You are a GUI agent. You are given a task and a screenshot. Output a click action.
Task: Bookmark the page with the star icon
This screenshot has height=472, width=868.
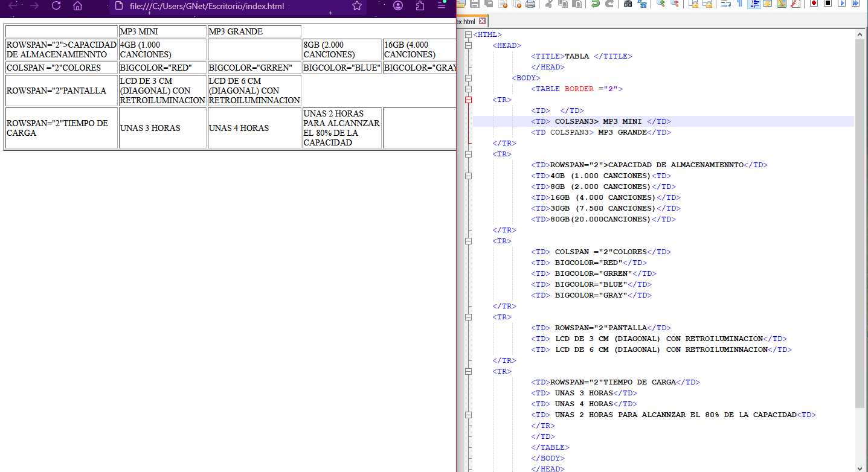357,6
